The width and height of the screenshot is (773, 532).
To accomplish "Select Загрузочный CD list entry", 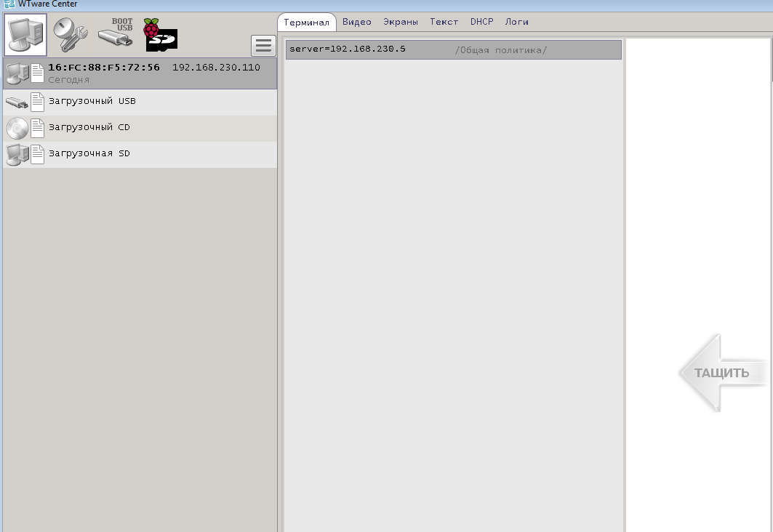I will coord(89,127).
